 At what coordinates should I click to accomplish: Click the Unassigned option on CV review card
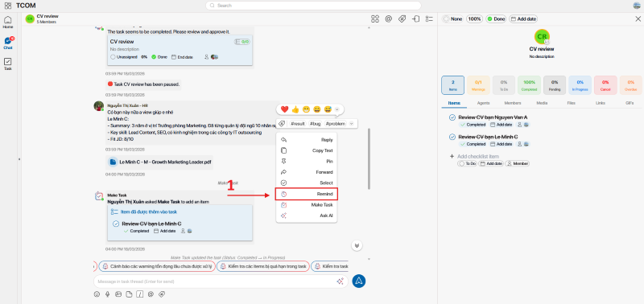[124, 57]
